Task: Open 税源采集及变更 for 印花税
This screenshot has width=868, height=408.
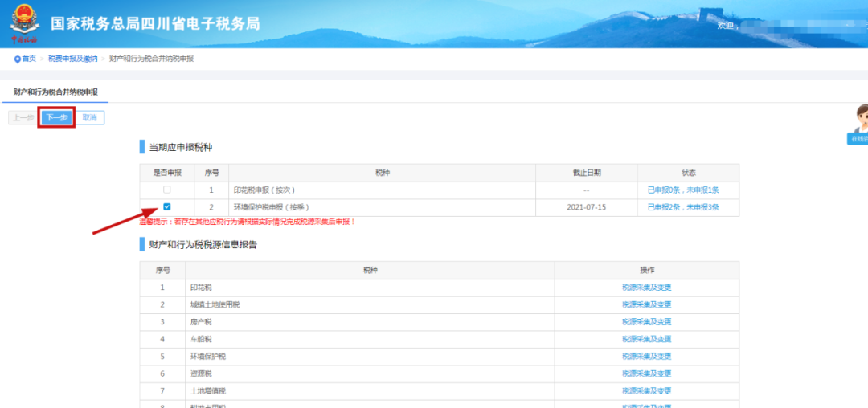Action: tap(646, 288)
